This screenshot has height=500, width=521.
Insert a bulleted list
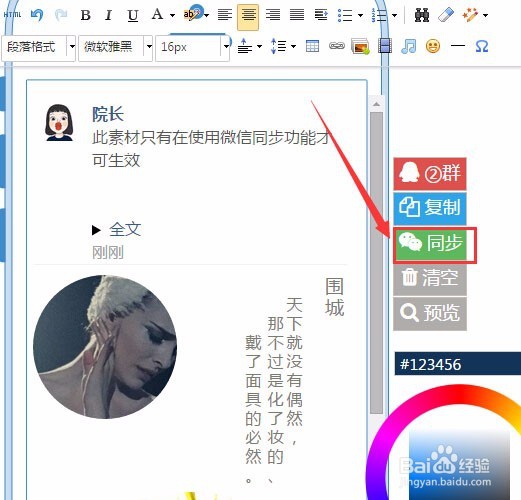pyautogui.click(x=345, y=15)
